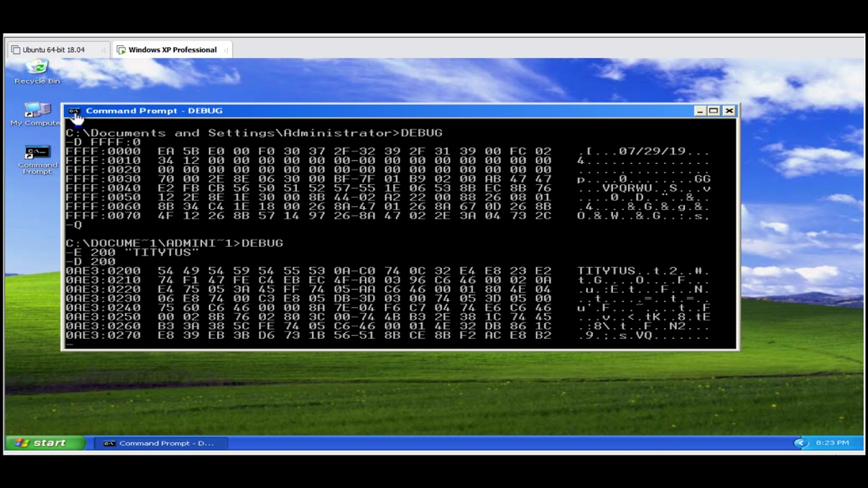The height and width of the screenshot is (488, 868).
Task: Click the 8:23 PM taskbar clock
Action: coord(832,443)
